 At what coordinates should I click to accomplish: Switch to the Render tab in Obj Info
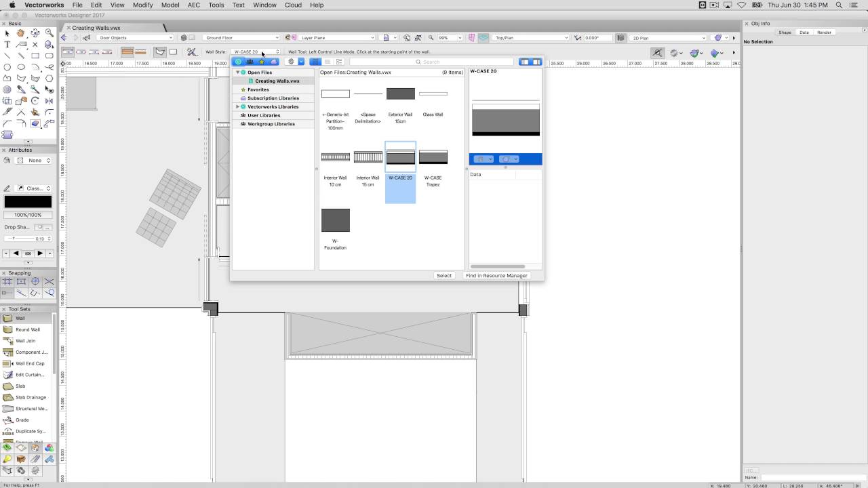824,33
